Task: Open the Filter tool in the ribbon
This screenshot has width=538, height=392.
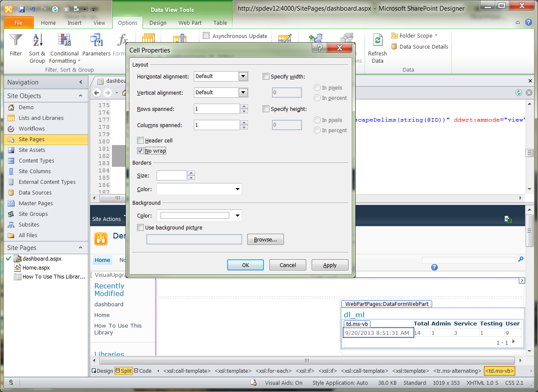Action: point(16,45)
